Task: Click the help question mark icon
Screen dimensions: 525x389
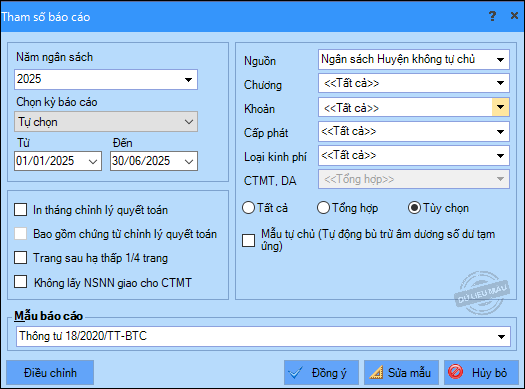Action: (x=492, y=16)
